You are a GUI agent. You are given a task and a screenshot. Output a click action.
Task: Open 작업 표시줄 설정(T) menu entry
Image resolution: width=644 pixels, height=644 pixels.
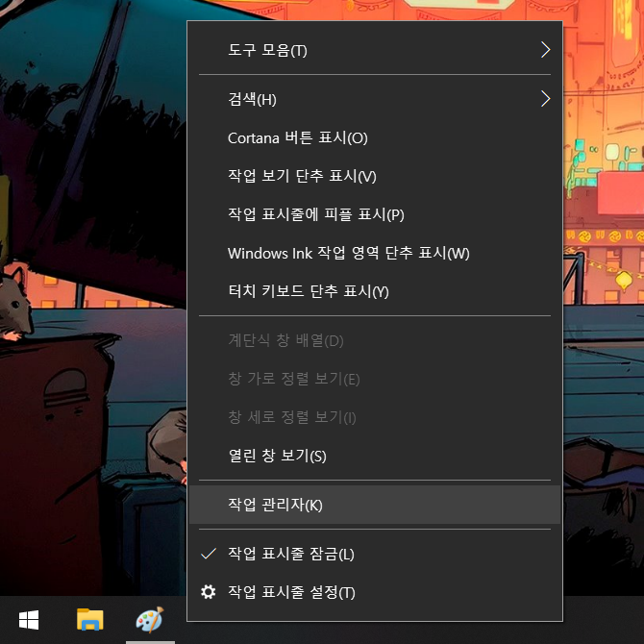tap(375, 592)
